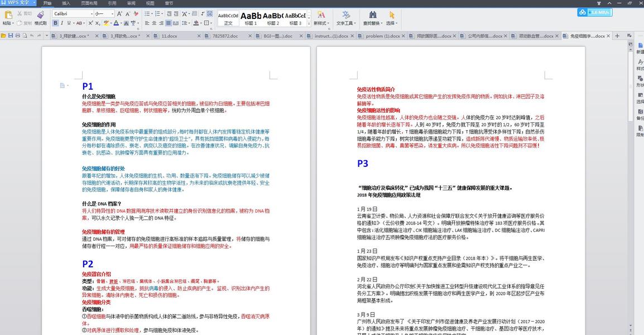Image resolution: width=644 pixels, height=335 pixels.
Task: Click the cloud download speed widget
Action: point(595,12)
